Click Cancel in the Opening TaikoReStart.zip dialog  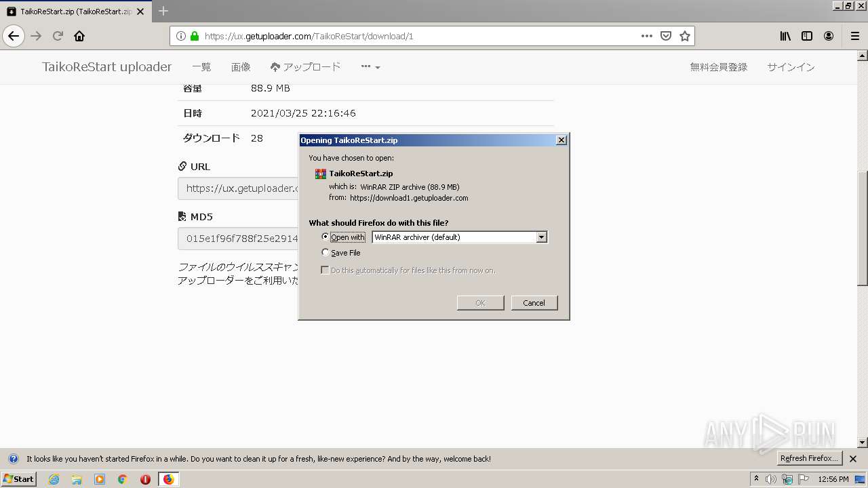click(x=534, y=303)
